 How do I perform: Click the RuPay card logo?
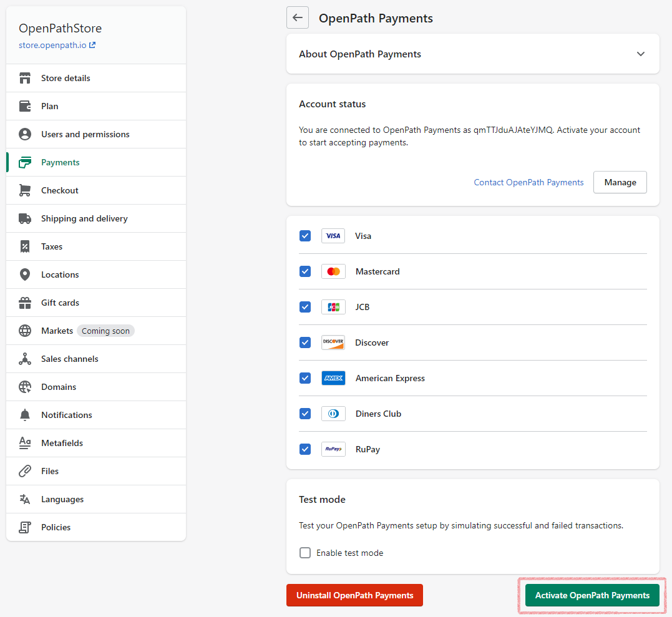pyautogui.click(x=333, y=449)
